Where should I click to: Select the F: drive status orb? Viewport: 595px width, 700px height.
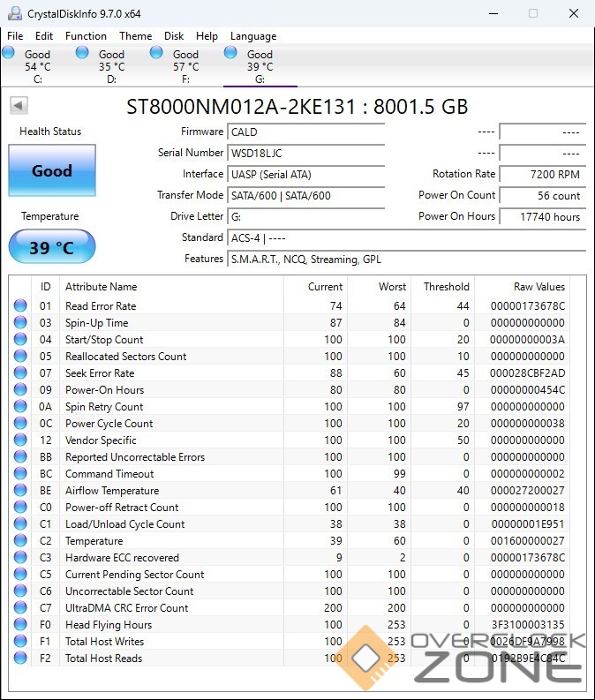[157, 53]
